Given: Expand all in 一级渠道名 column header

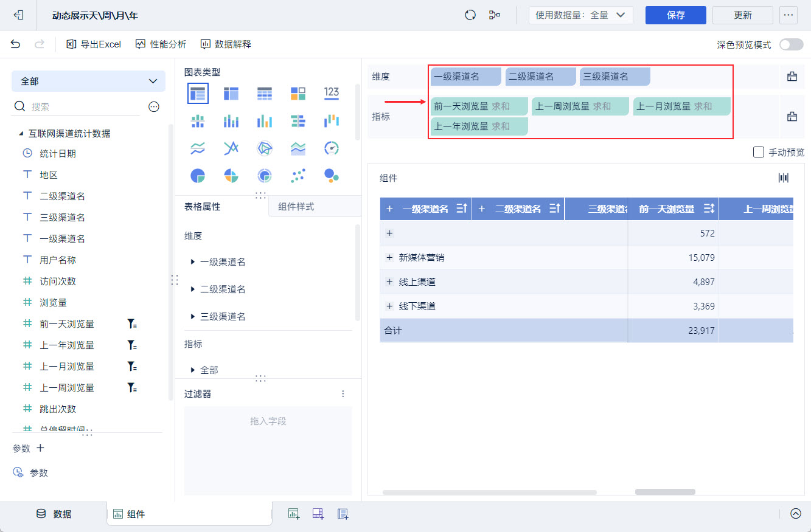Looking at the screenshot, I should pyautogui.click(x=389, y=209).
